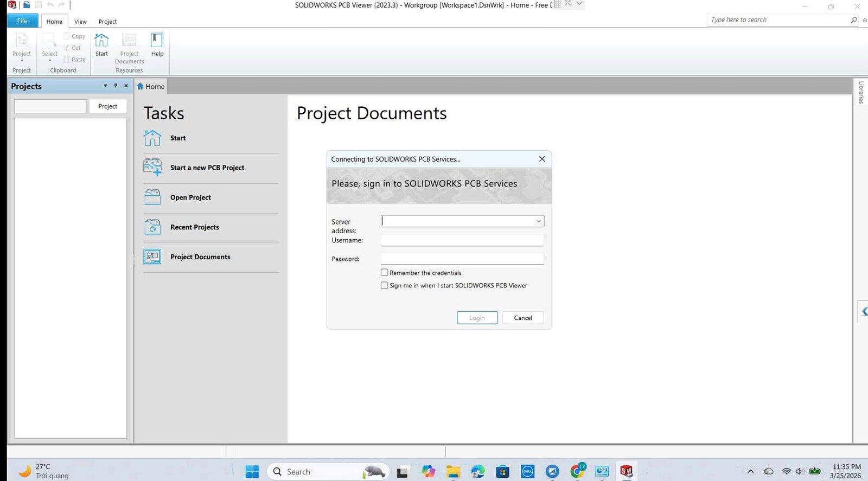Close the sign-in dialog with X
Viewport: 868px width, 481px height.
pyautogui.click(x=541, y=159)
